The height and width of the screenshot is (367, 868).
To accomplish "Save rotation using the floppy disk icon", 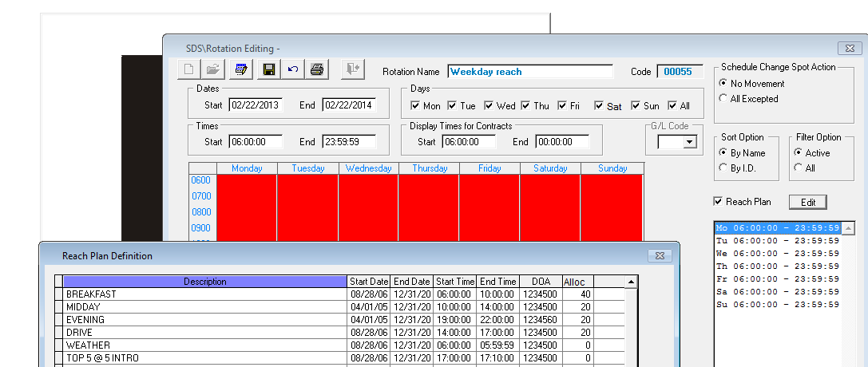I will coord(268,70).
